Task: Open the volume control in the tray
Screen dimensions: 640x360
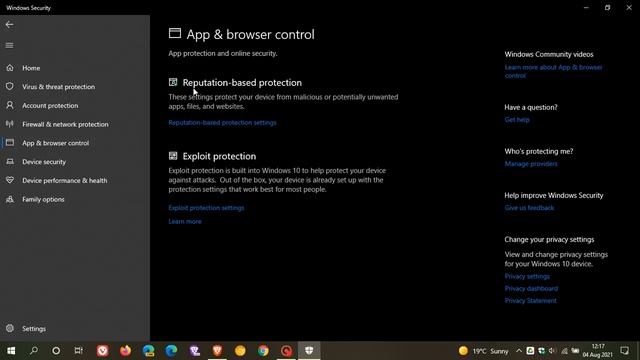Action: [553, 351]
